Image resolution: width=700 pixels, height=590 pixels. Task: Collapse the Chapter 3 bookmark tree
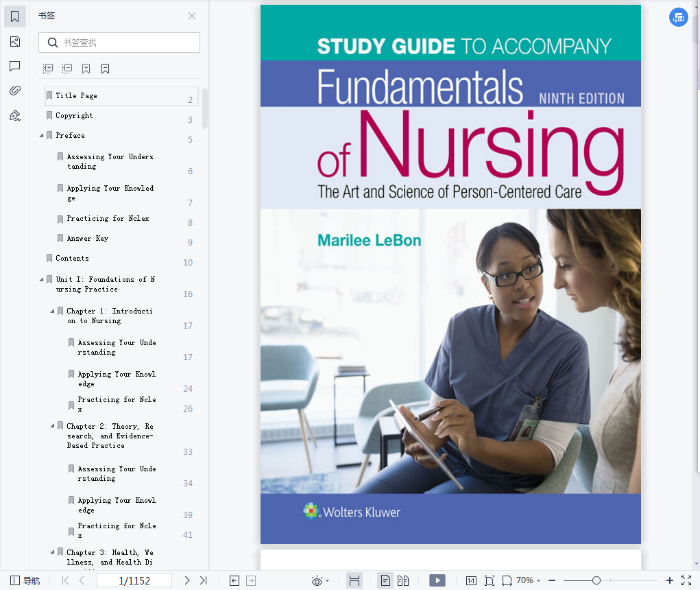(52, 552)
